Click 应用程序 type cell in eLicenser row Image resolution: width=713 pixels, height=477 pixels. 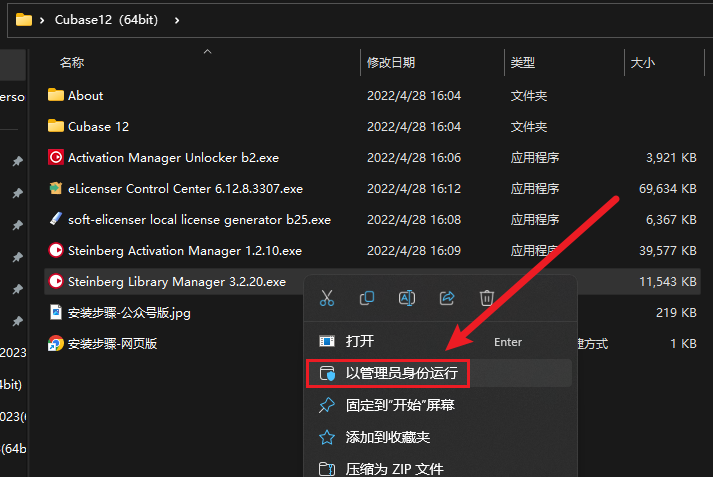tap(535, 189)
